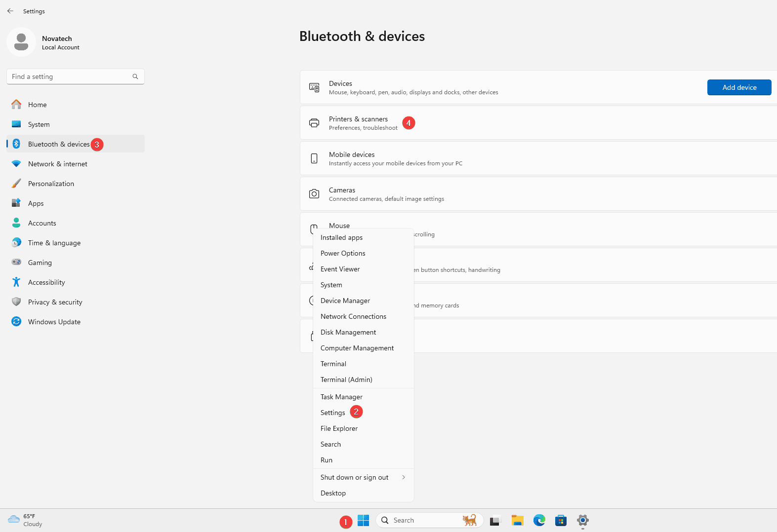777x532 pixels.
Task: Click the Bluetooth icon in the sidebar
Action: pyautogui.click(x=16, y=144)
